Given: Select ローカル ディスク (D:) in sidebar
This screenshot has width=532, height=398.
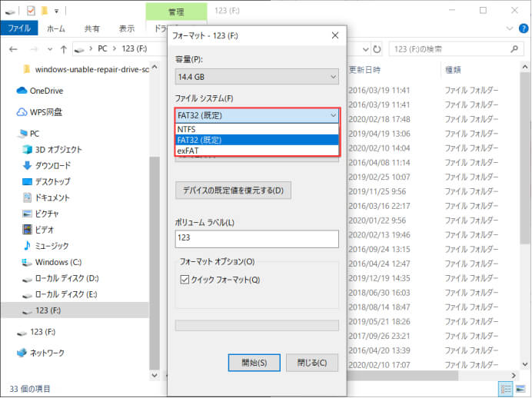Looking at the screenshot, I should [x=60, y=278].
